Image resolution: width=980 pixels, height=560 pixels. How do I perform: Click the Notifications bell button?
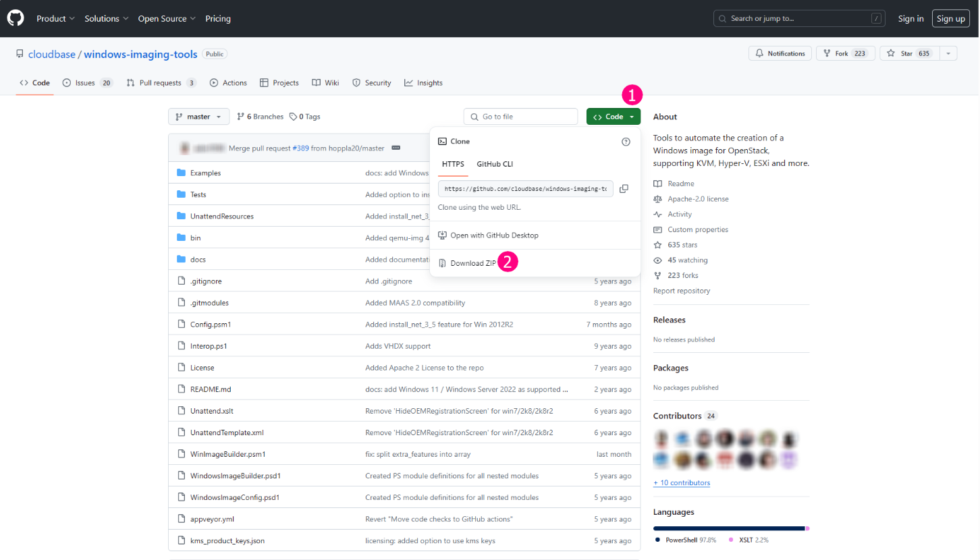pyautogui.click(x=780, y=53)
